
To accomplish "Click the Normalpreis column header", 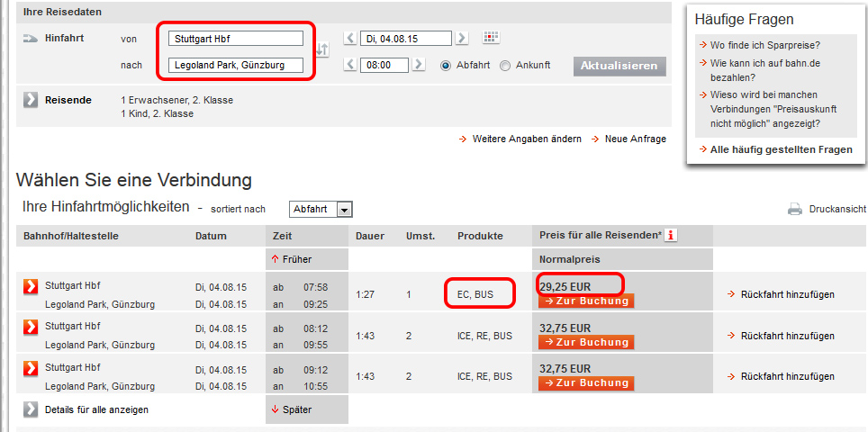I will (570, 259).
